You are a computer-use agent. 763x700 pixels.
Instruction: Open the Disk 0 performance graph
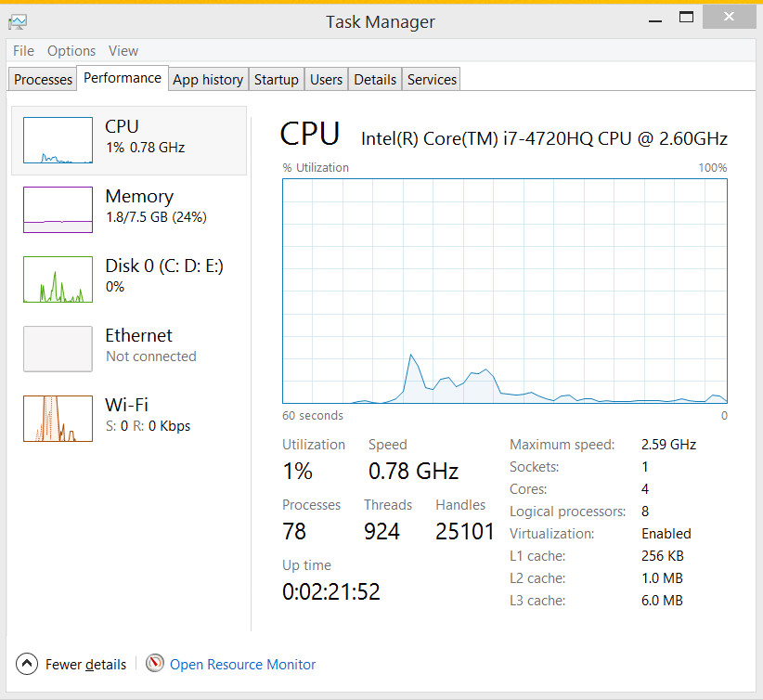pyautogui.click(x=58, y=279)
